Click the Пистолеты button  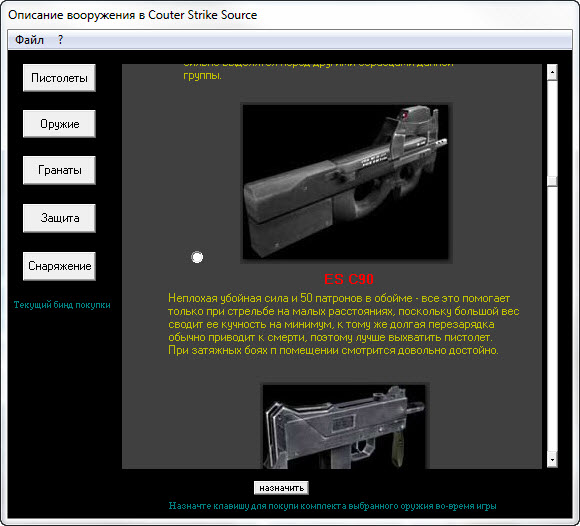point(59,78)
